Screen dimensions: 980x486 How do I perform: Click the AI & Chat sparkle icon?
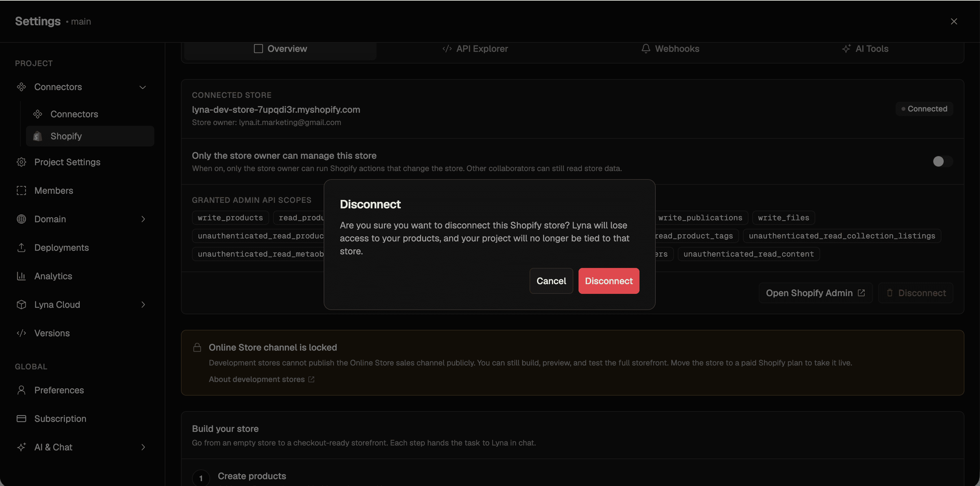21,447
